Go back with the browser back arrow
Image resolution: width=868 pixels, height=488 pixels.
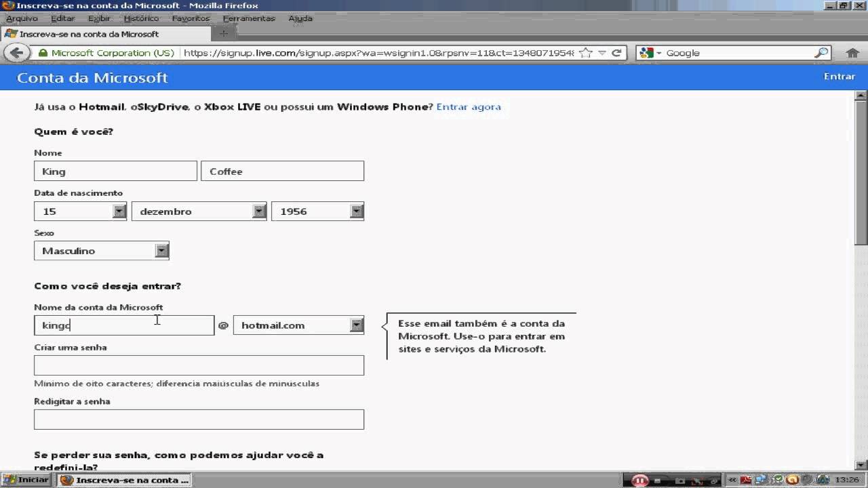point(16,53)
